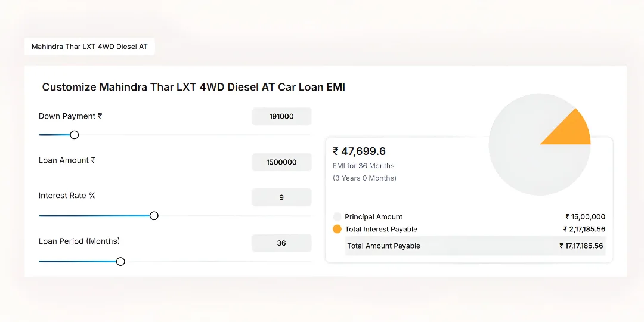Click the Principal Amount value ₹ 15,00,000
This screenshot has width=644, height=322.
click(x=585, y=217)
